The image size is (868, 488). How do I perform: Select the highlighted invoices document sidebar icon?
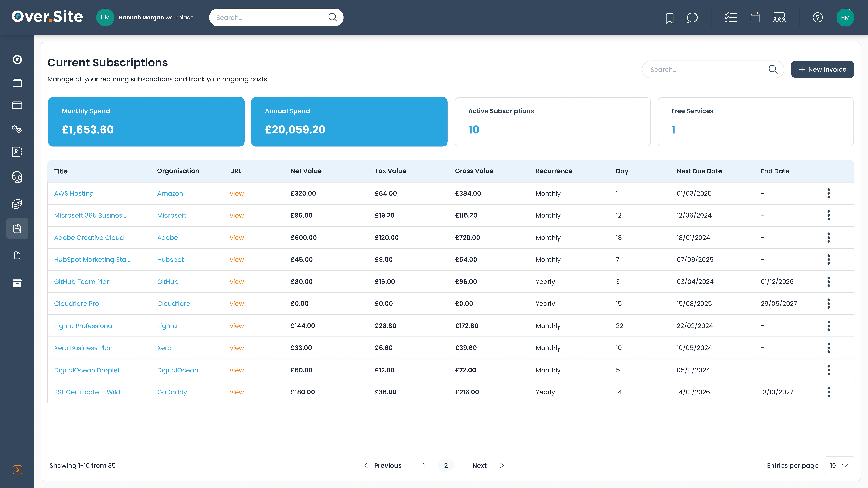(x=17, y=228)
